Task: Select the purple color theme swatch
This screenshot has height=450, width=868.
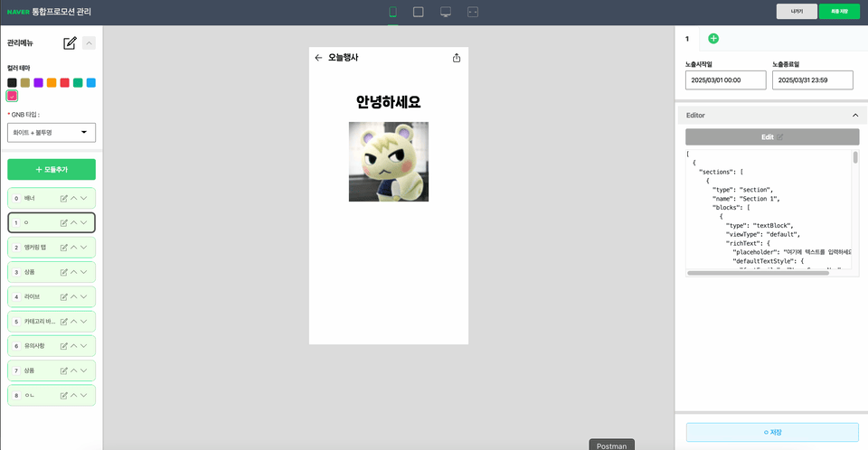Action: click(x=38, y=83)
